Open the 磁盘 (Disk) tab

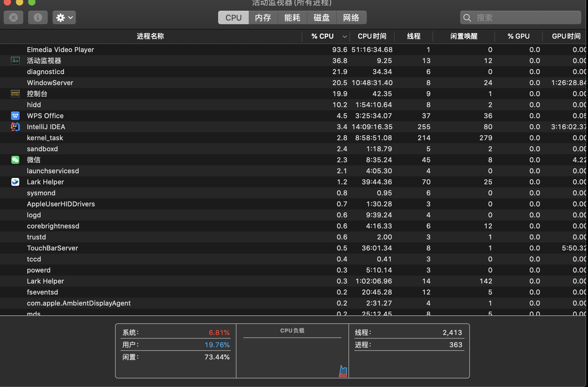[322, 17]
